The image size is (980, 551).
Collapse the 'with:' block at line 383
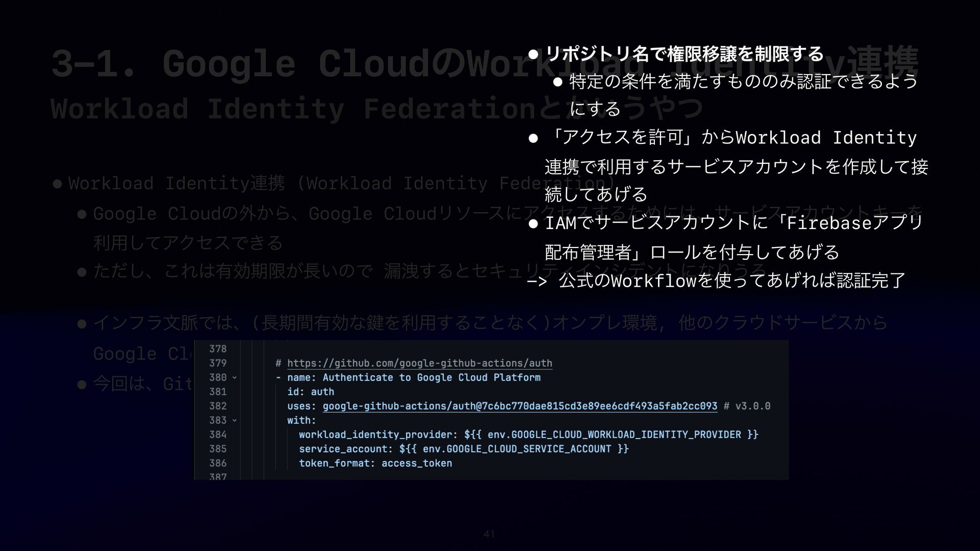[235, 421]
